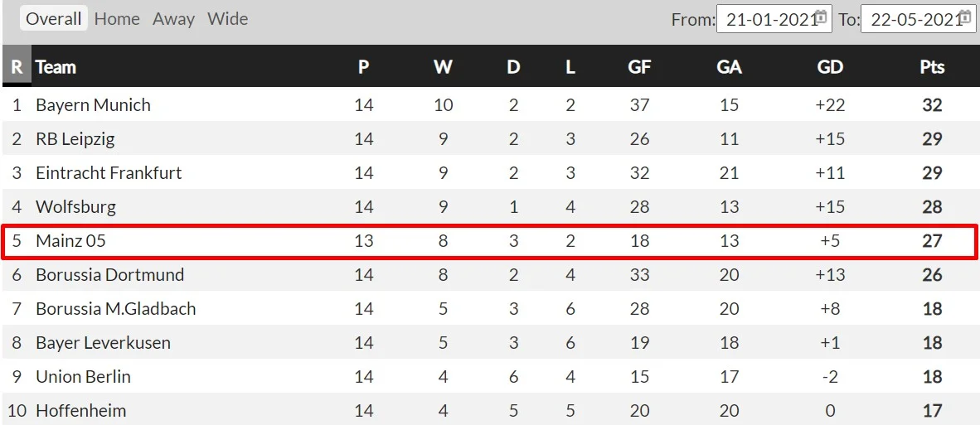Viewport: 980px width, 425px height.
Task: Open the From date calendar picker icon
Action: [821, 17]
